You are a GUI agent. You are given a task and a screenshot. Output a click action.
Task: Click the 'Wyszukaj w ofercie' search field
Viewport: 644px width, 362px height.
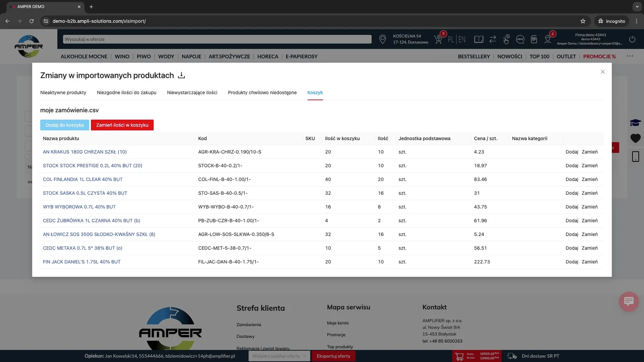[x=217, y=39]
